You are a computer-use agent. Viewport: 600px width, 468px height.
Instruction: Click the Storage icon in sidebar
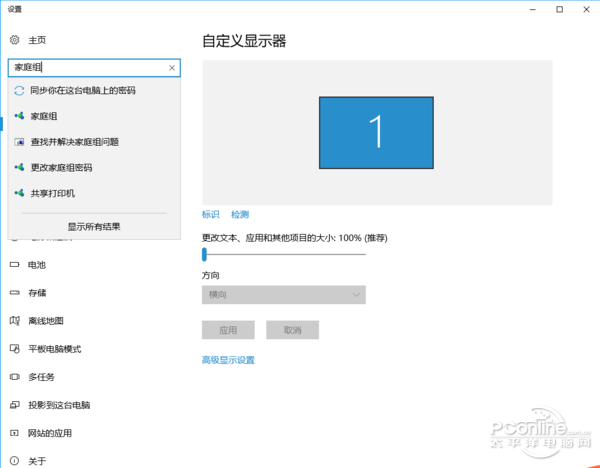point(14,293)
